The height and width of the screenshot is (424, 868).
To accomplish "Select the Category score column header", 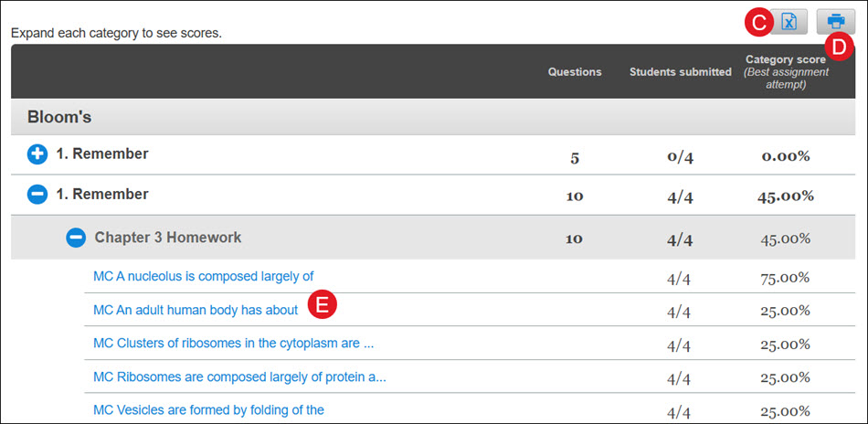I will (x=786, y=72).
